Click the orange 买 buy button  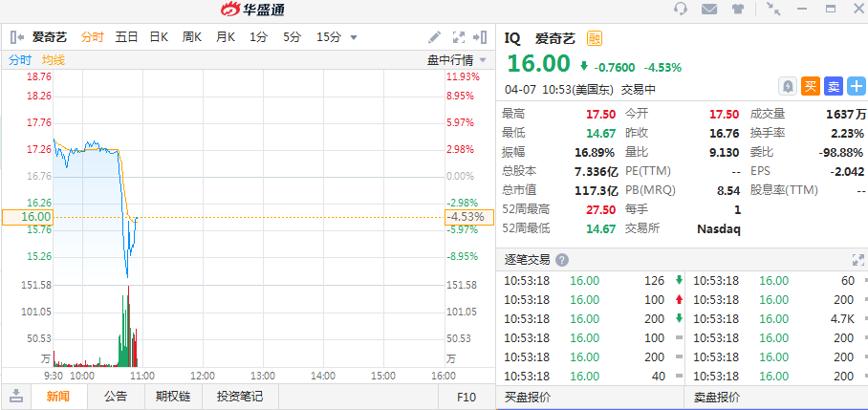(x=810, y=86)
